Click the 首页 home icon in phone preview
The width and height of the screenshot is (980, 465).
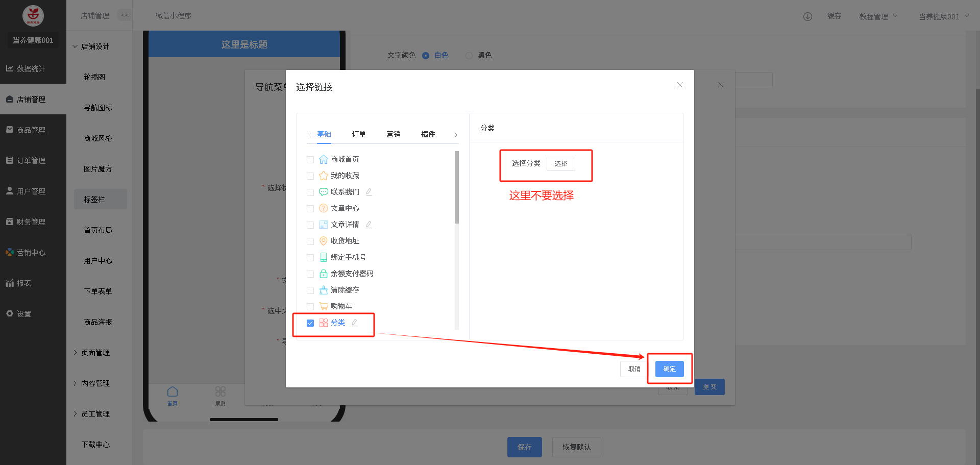tap(173, 392)
